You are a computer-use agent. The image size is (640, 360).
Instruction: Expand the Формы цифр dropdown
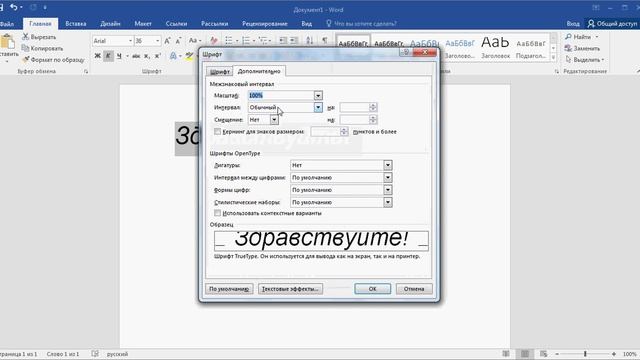tap(388, 190)
